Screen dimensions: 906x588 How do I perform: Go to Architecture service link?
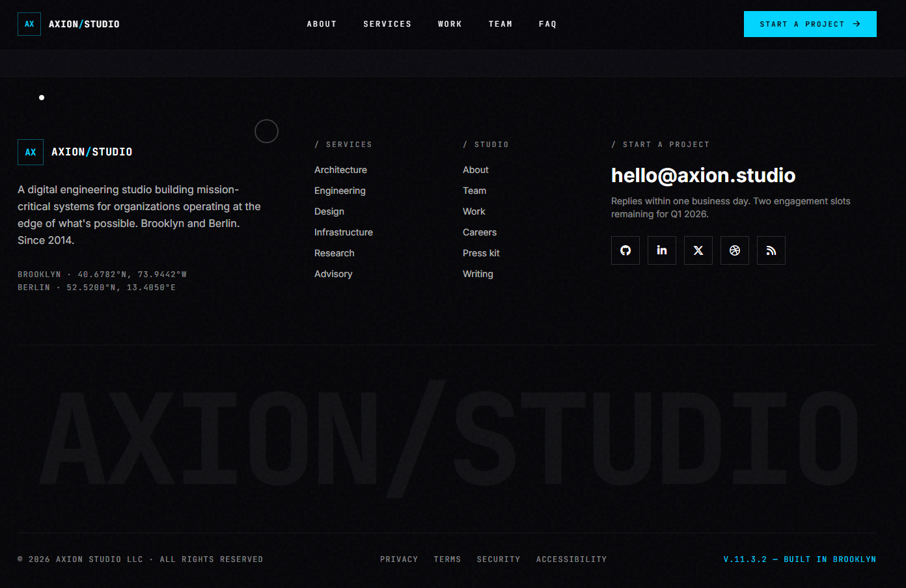[x=340, y=170]
